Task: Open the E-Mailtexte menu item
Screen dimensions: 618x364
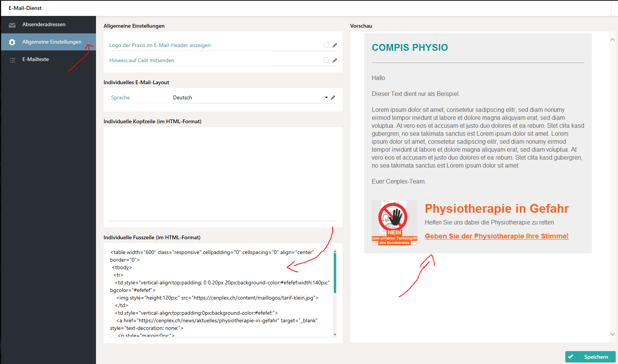Action: 36,60
